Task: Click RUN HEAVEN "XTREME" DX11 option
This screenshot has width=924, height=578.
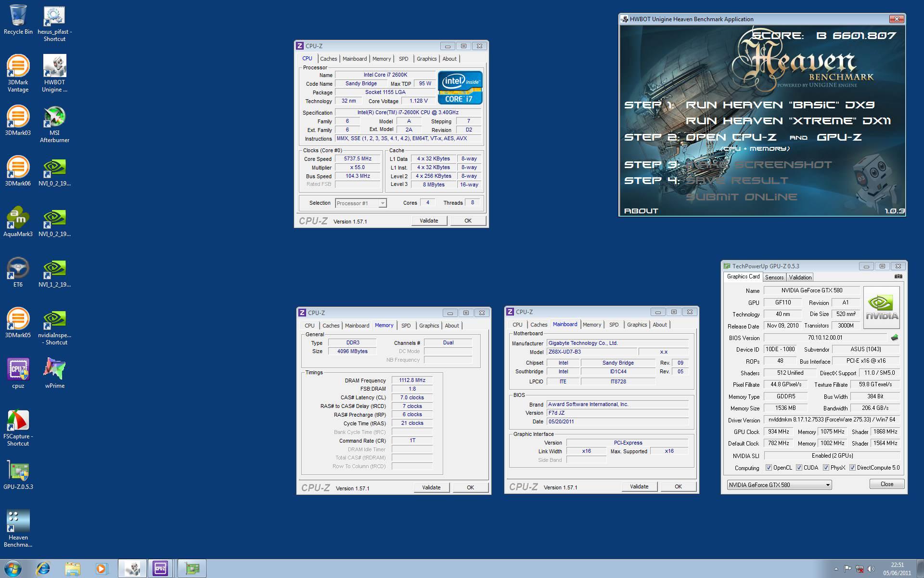Action: (x=788, y=121)
